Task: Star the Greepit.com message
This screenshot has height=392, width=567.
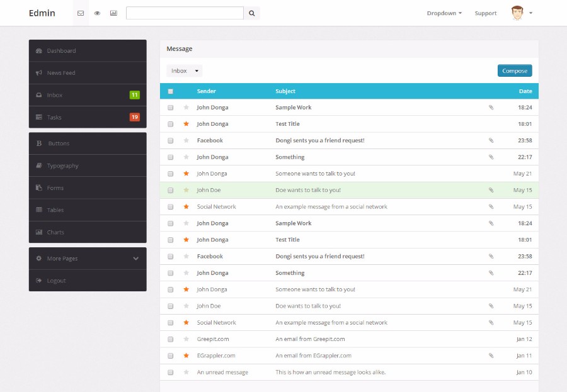Action: pos(186,339)
